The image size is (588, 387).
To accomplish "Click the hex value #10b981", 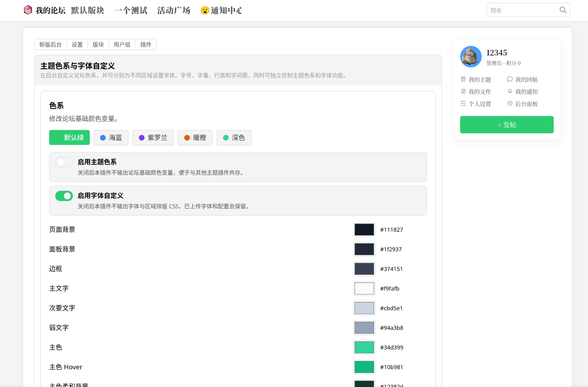I will coord(392,367).
